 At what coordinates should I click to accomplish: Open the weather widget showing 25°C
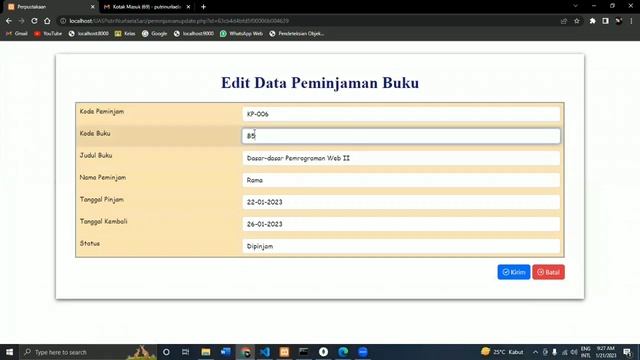tap(502, 352)
